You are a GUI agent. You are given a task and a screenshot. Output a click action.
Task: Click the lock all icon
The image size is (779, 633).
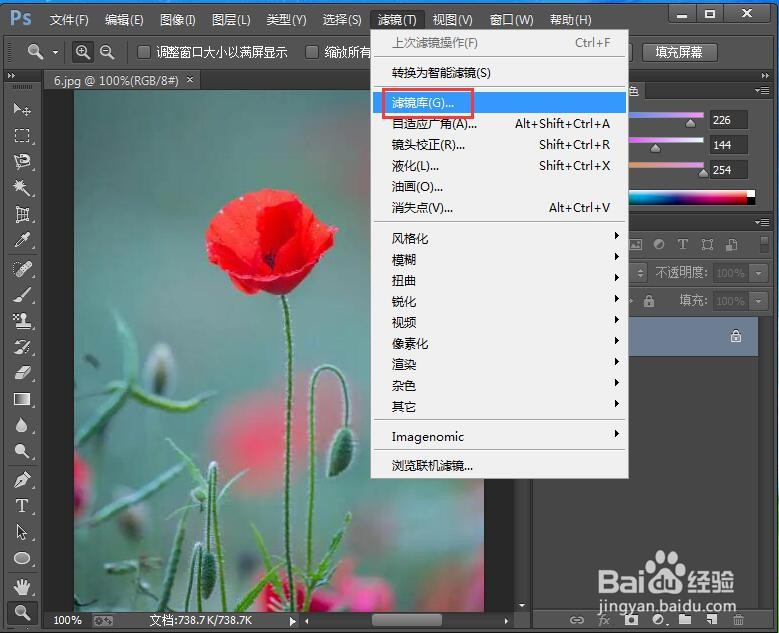tap(649, 301)
